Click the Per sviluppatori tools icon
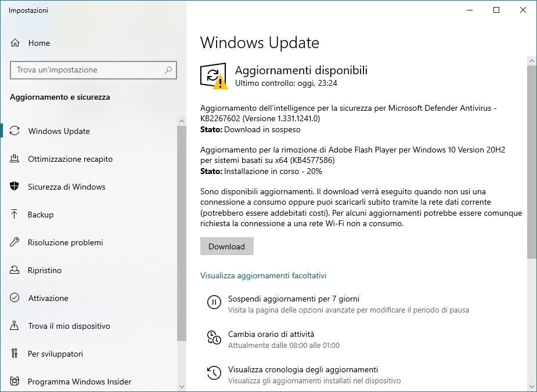The image size is (537, 392). (15, 353)
